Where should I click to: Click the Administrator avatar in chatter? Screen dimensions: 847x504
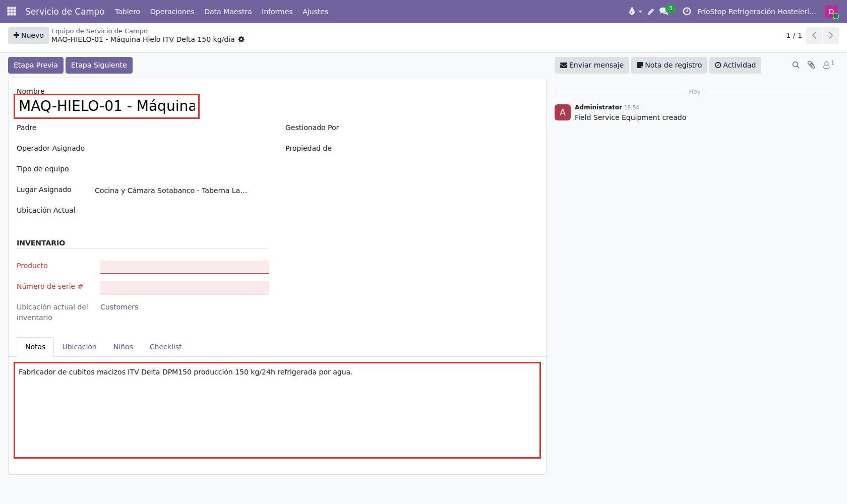tap(563, 112)
